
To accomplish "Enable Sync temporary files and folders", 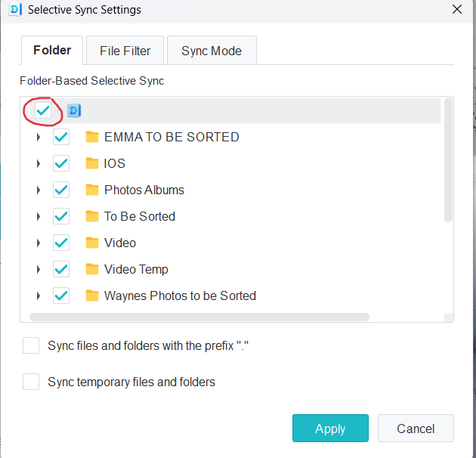I will point(31,382).
